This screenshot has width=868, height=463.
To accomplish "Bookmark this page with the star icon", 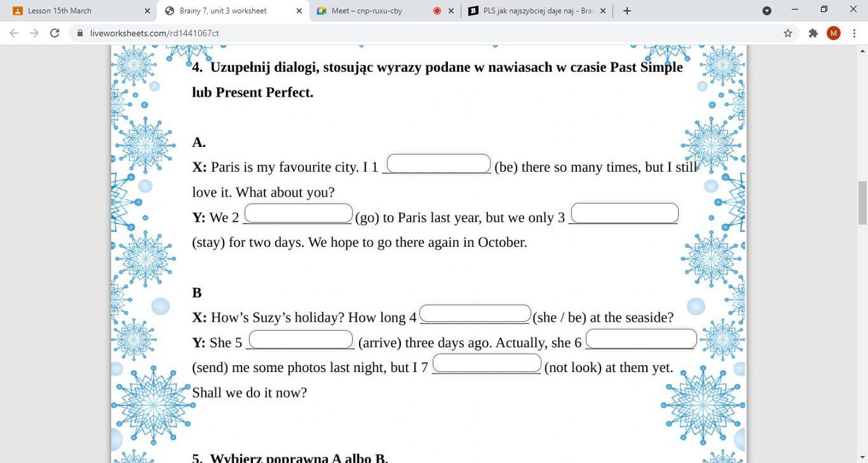I will 788,33.
